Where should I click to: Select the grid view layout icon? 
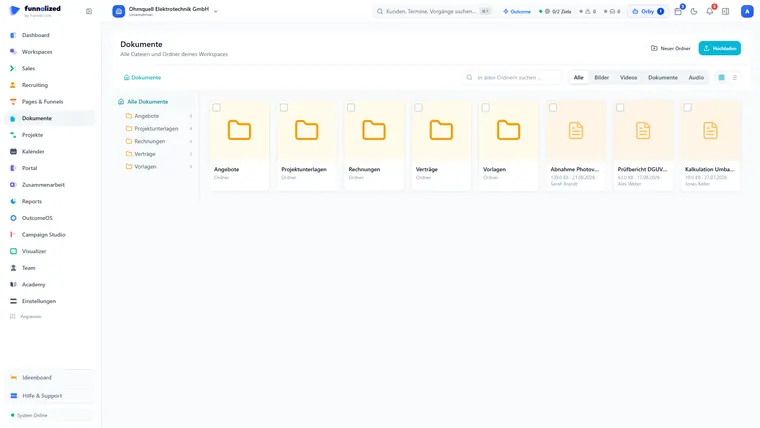(721, 78)
